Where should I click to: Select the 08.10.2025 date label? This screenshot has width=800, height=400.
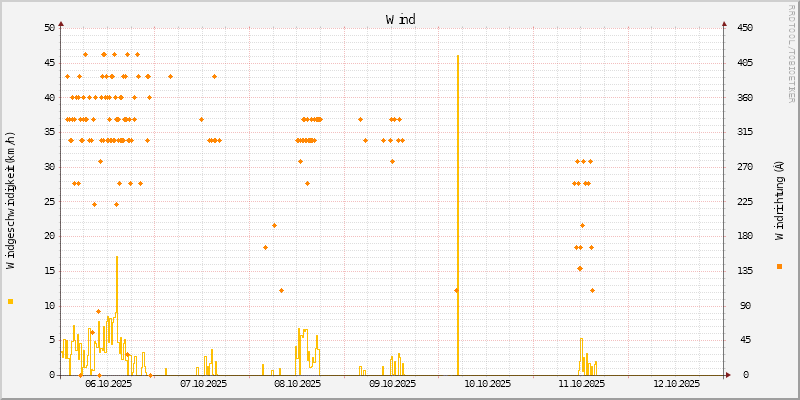(x=297, y=383)
